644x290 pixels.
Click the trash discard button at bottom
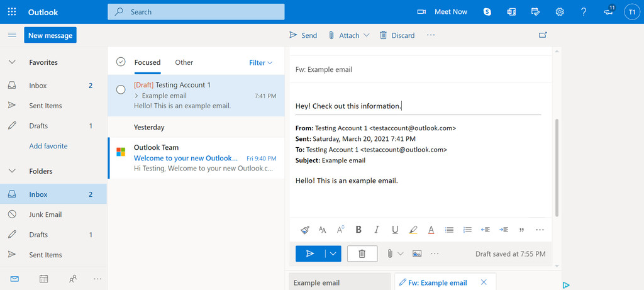362,254
